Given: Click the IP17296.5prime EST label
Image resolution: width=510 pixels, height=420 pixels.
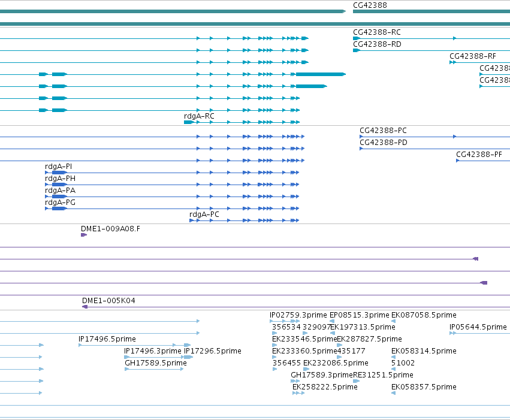Looking at the screenshot, I should 213,351.
